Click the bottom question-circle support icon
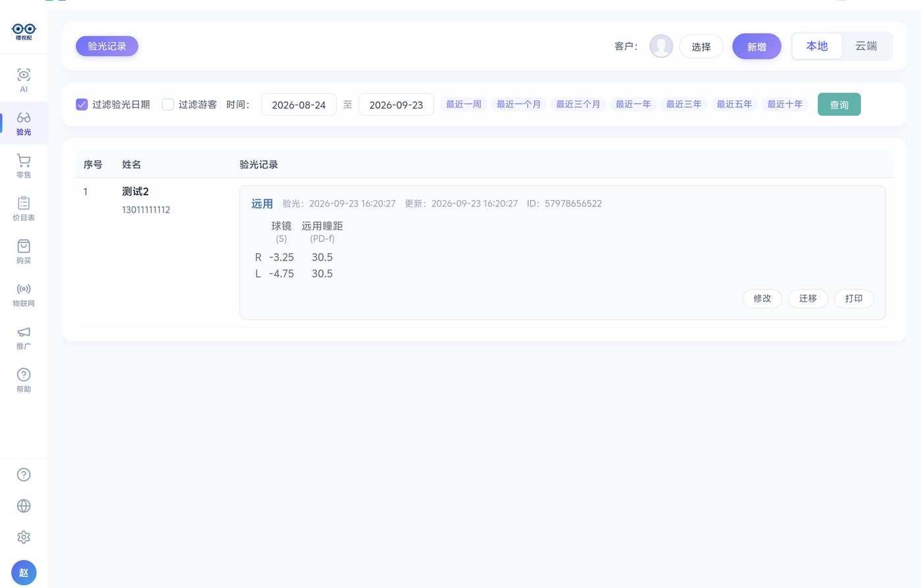Screen dimensions: 921x588 click(x=24, y=475)
